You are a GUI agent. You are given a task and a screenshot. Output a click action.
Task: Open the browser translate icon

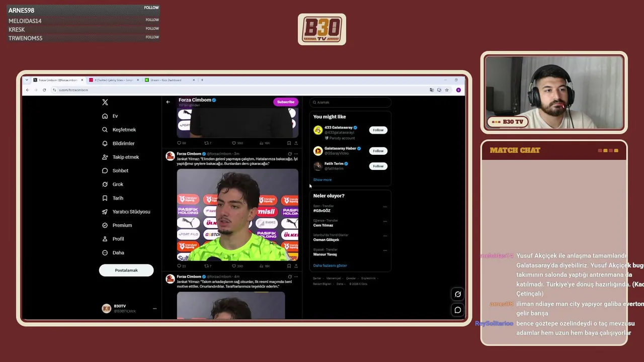[432, 90]
